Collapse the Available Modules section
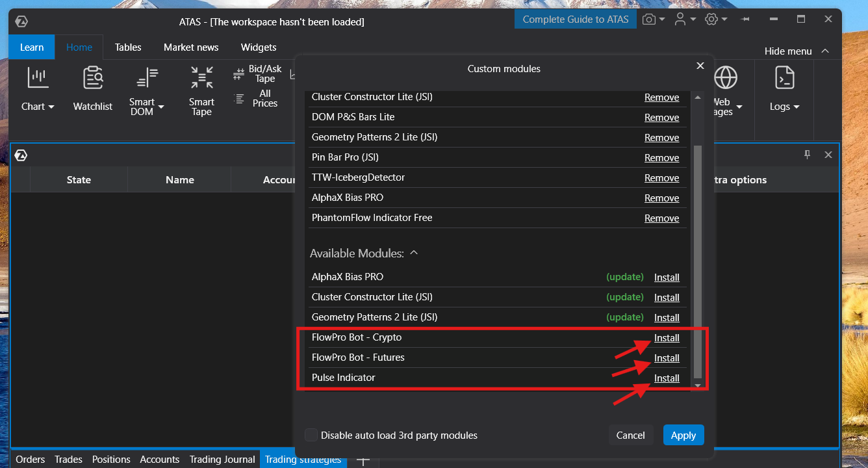This screenshot has height=468, width=868. coord(414,253)
